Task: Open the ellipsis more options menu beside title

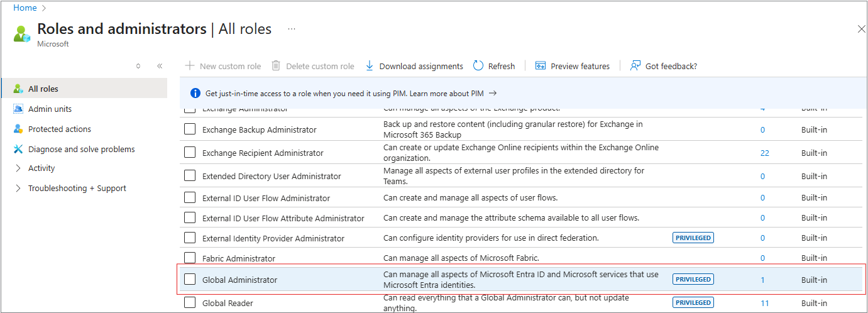Action: click(x=292, y=29)
